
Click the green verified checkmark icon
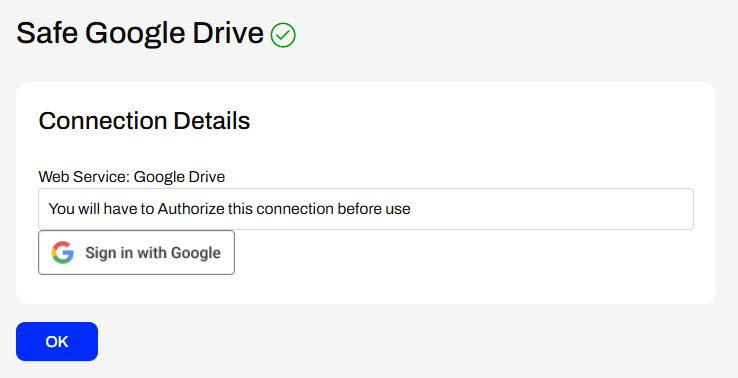click(x=283, y=35)
